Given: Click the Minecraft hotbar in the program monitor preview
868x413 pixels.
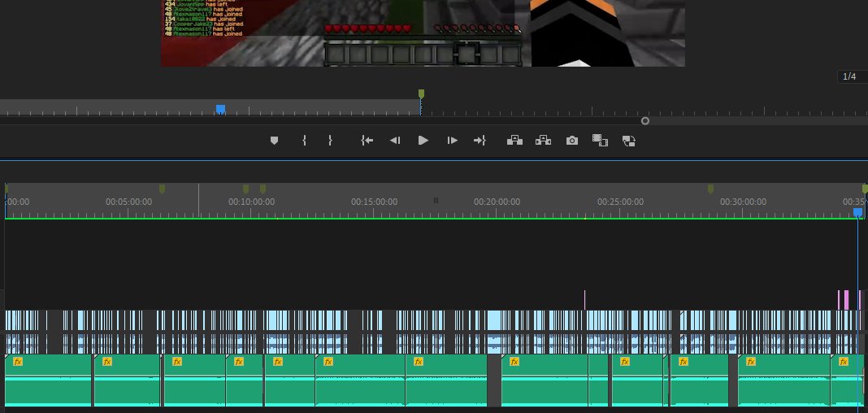Looking at the screenshot, I should click(423, 54).
